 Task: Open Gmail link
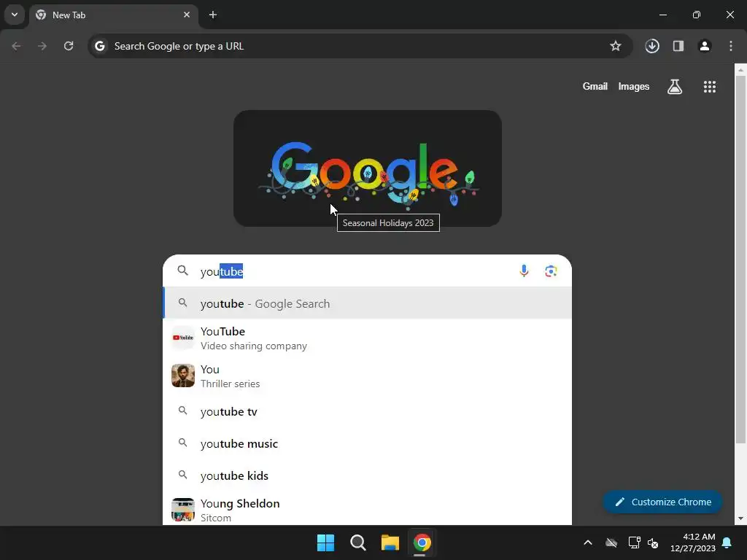[x=595, y=86]
